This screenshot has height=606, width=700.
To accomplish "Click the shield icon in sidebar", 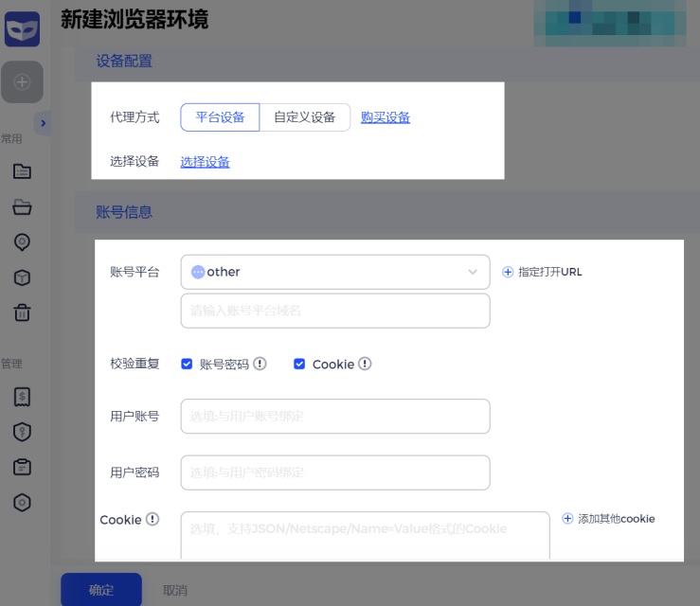I will (22, 432).
